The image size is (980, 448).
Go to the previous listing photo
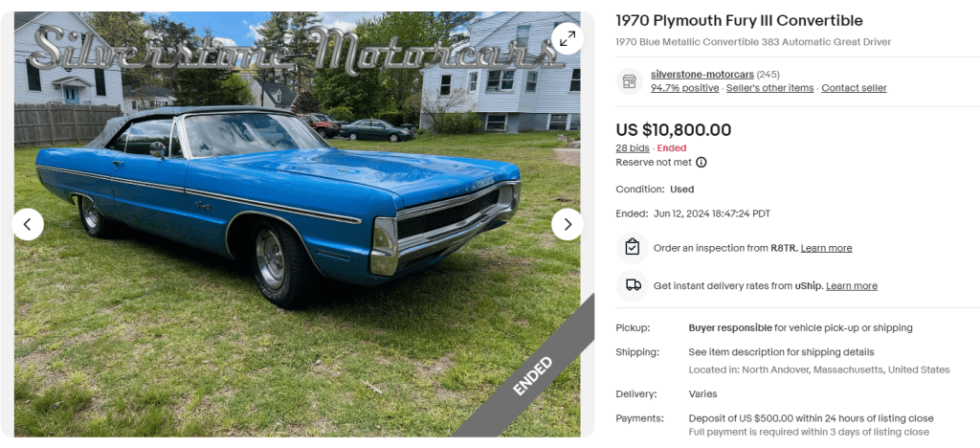coord(27,224)
